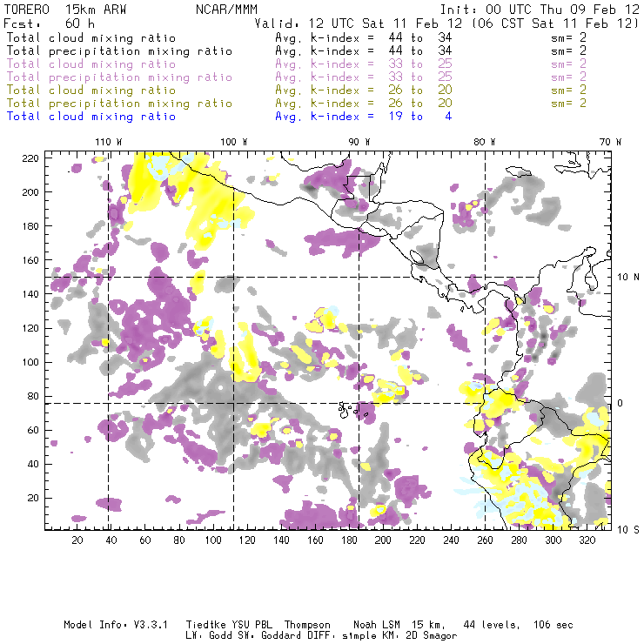Click blue 'Avg. k-index = 19 to 4' text
Image resolution: width=644 pixels, height=644 pixels.
[364, 117]
